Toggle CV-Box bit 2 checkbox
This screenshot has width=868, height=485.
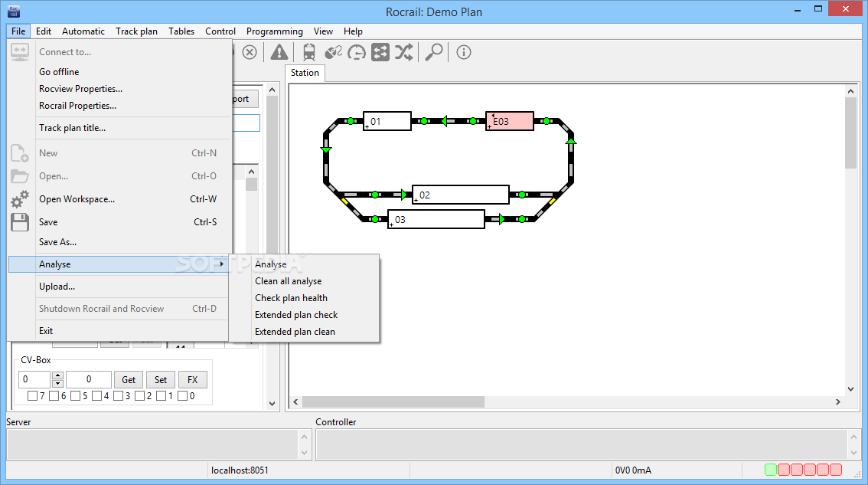click(139, 396)
